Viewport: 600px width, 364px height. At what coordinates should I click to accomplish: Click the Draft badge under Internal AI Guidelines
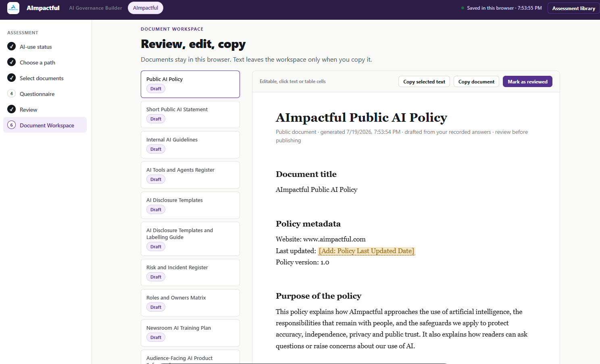coord(156,149)
